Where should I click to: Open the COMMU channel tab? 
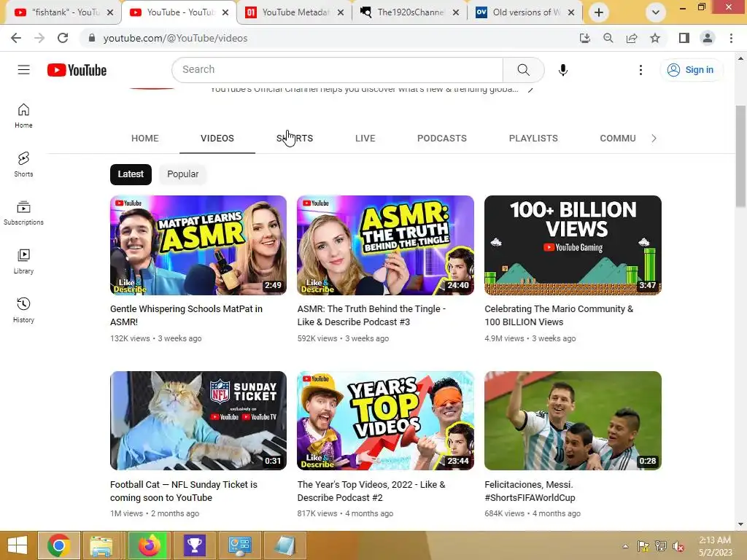pos(617,138)
